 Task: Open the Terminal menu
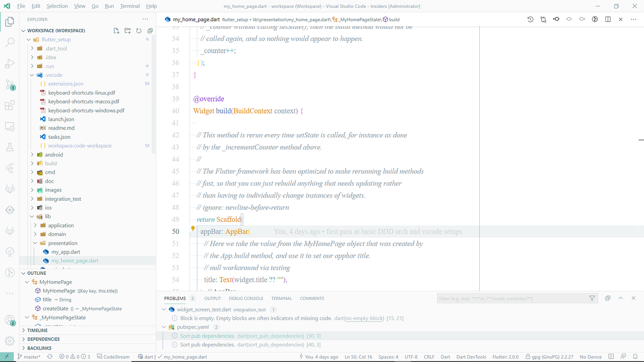click(130, 6)
